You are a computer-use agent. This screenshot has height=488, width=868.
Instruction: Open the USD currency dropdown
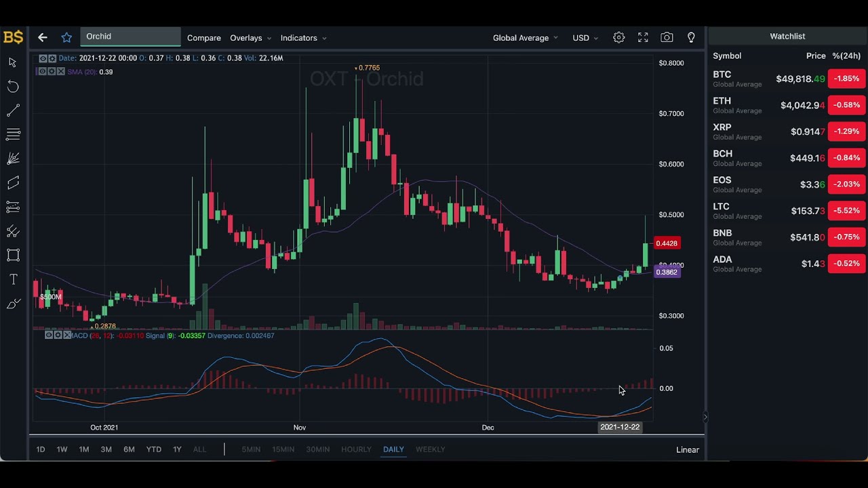pos(585,38)
